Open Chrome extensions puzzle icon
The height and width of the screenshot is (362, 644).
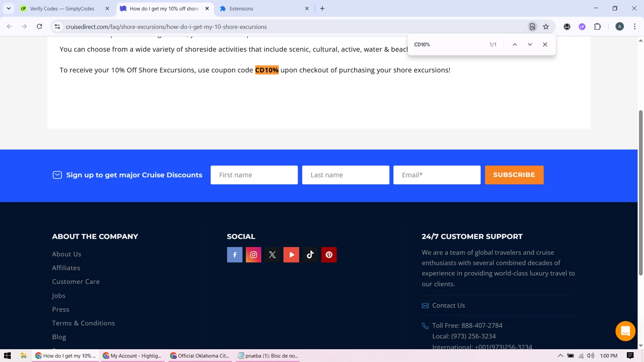point(597,27)
